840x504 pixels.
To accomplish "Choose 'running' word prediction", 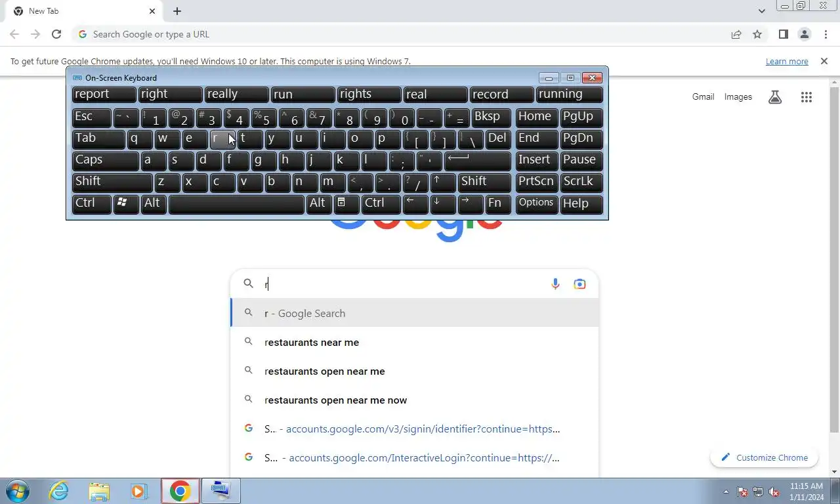I will pyautogui.click(x=569, y=94).
